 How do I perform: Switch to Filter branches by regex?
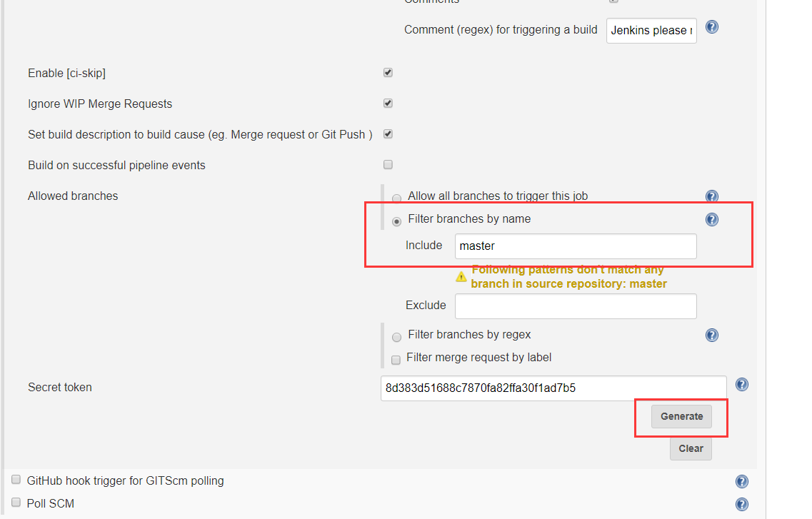(x=396, y=337)
